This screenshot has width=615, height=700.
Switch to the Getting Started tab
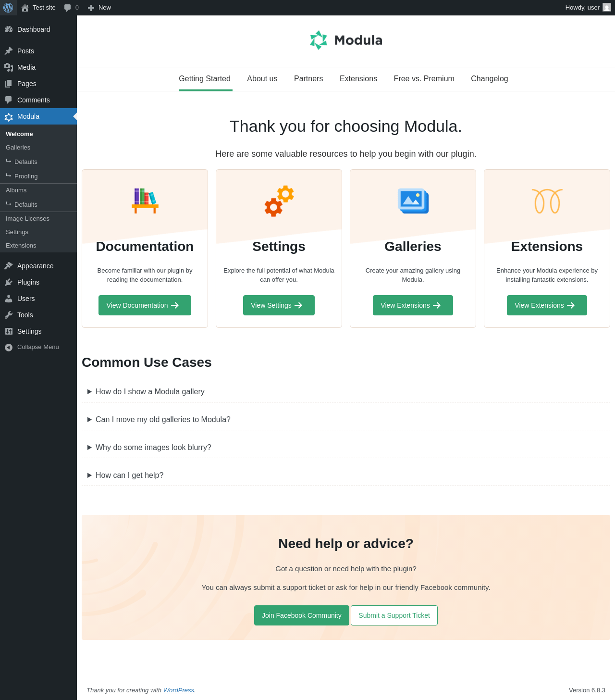point(205,79)
